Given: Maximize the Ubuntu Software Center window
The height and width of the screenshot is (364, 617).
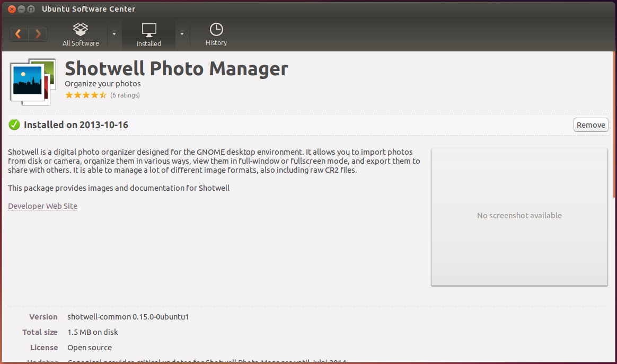Looking at the screenshot, I should tap(31, 9).
